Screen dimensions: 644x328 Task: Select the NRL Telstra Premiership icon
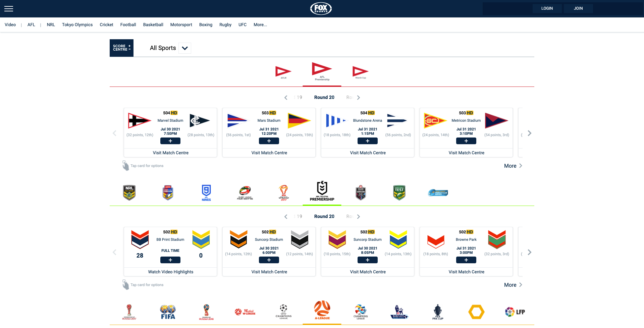click(322, 191)
